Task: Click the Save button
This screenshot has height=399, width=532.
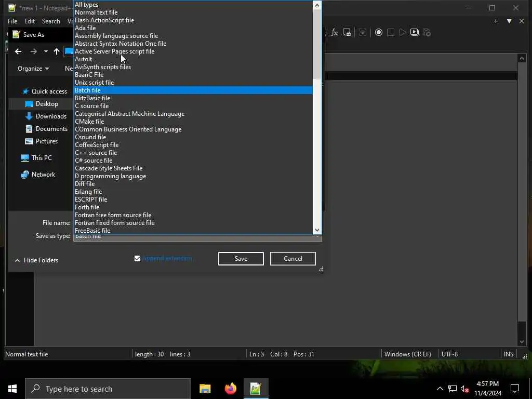Action: 241,259
